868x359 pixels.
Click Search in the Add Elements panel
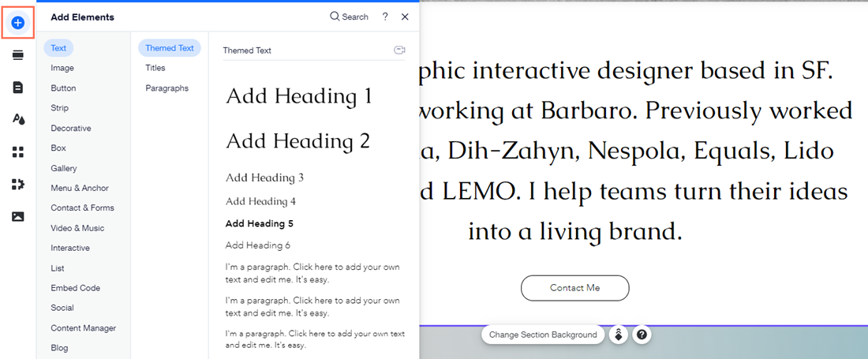click(x=350, y=17)
